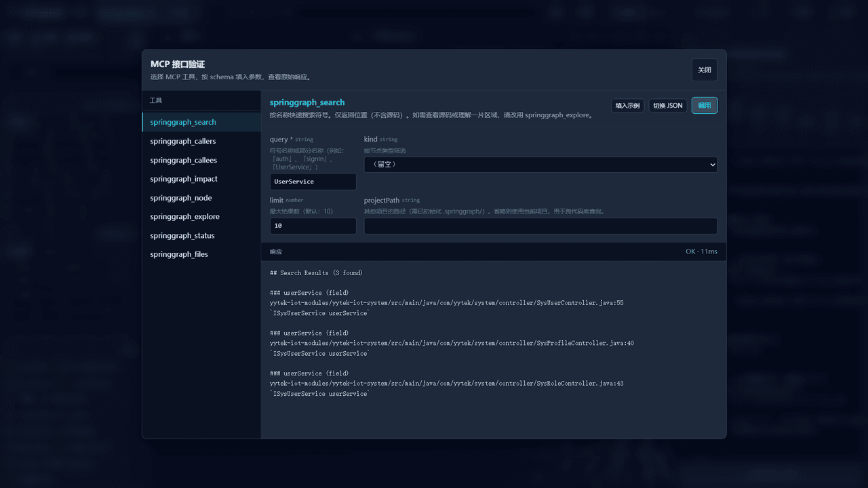This screenshot has width=868, height=488.
Task: Click the 调用 invoke button
Action: [x=705, y=106]
